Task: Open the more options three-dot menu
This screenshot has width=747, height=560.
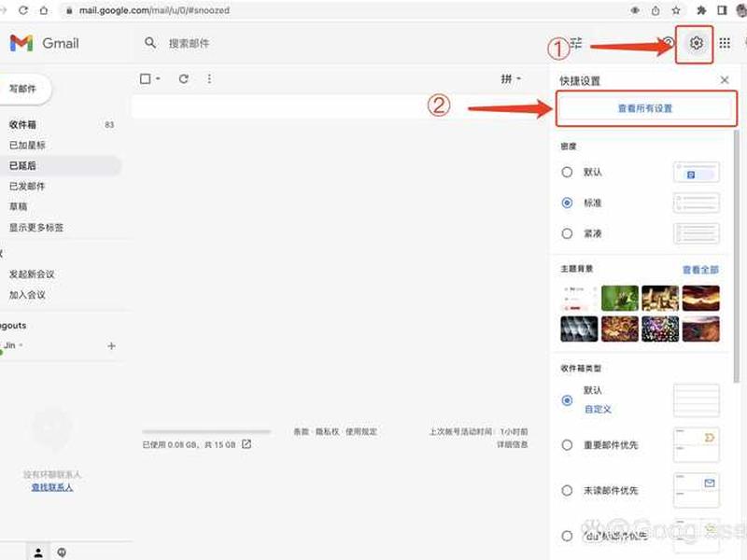Action: (209, 78)
